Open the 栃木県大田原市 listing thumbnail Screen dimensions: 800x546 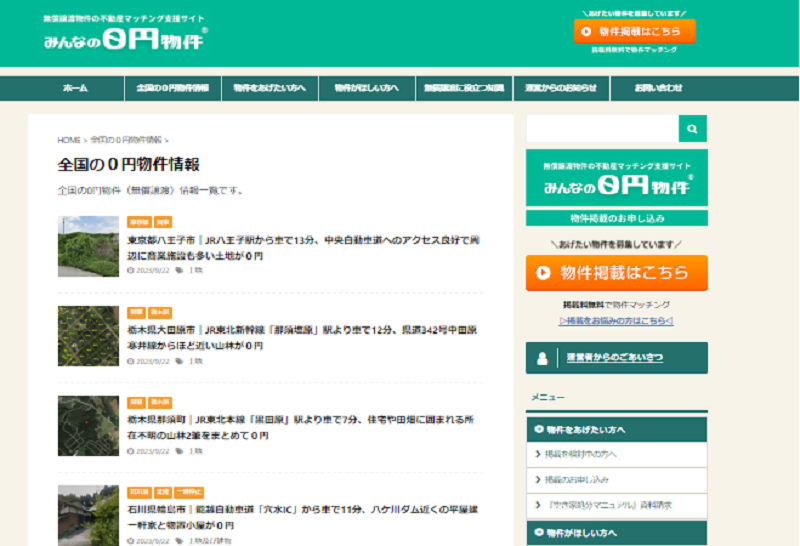point(88,336)
